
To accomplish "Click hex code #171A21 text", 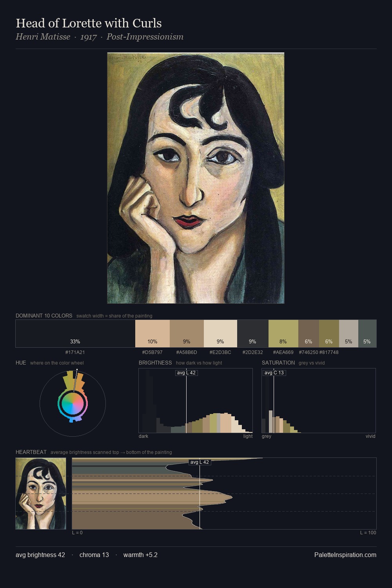I will pyautogui.click(x=75, y=352).
